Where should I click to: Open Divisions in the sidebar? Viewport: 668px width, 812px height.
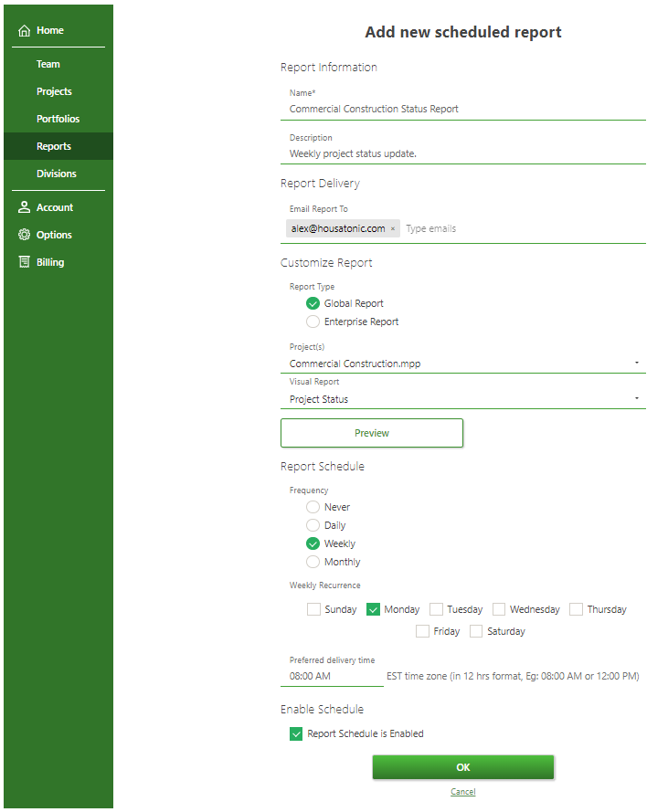57,174
